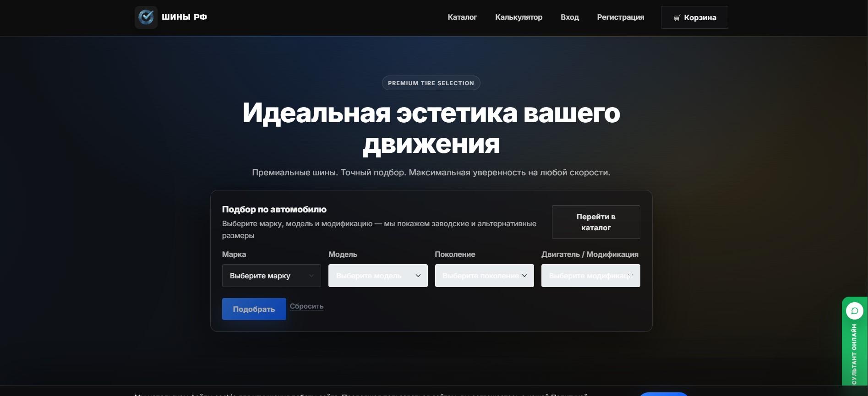Click the ШИНЫ РФ brand name
The image size is (868, 396).
pyautogui.click(x=184, y=17)
